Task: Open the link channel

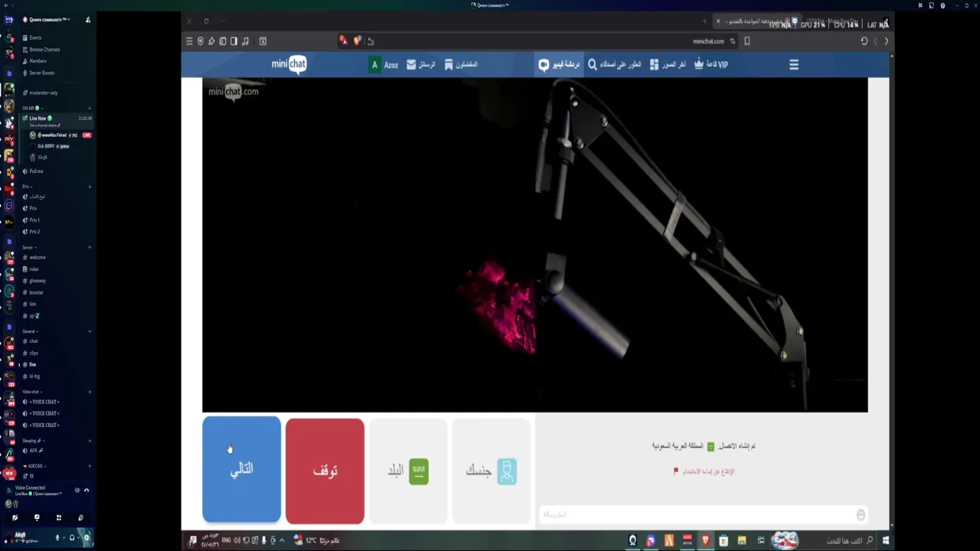Action: pos(33,305)
